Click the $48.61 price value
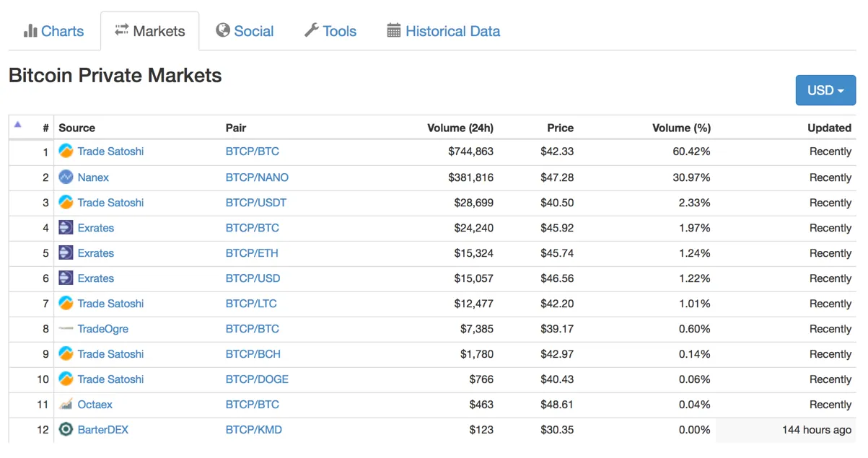Viewport: 868px width, 458px height. (557, 405)
